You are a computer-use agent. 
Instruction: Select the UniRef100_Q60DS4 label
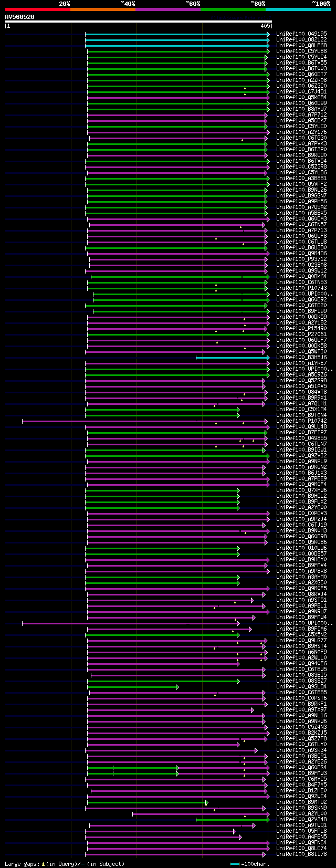pos(301,768)
